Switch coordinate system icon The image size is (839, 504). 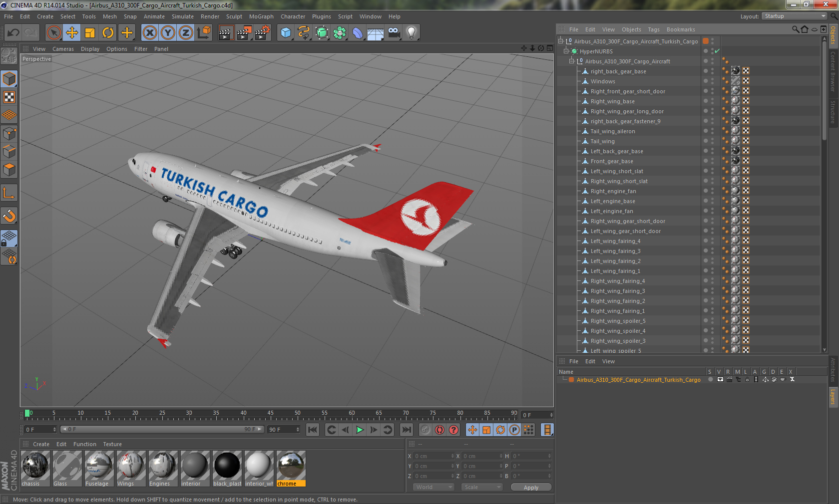click(x=204, y=33)
